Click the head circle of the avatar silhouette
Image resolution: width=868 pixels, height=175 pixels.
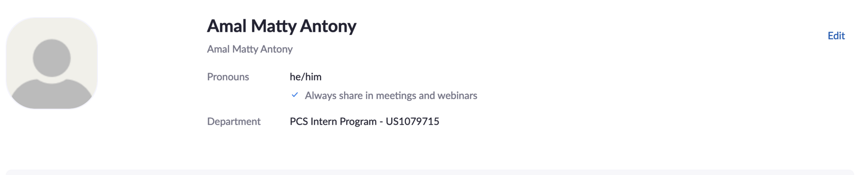click(52, 58)
